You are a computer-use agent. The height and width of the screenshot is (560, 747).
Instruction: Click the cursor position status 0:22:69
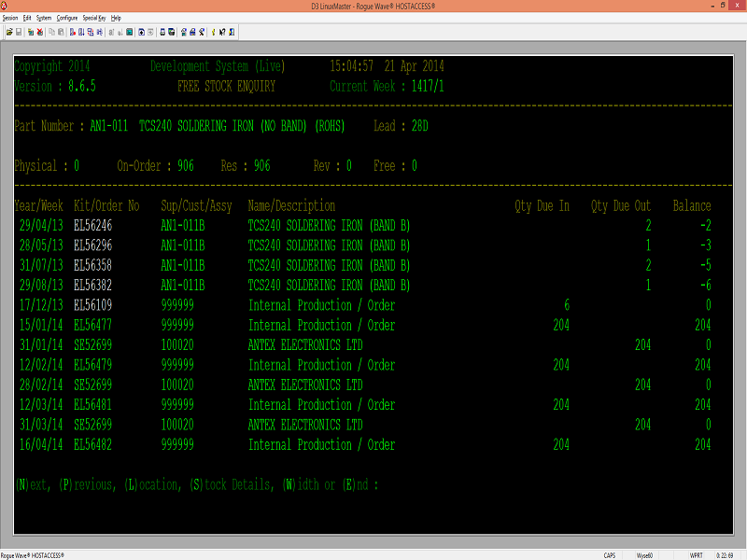[x=725, y=555]
